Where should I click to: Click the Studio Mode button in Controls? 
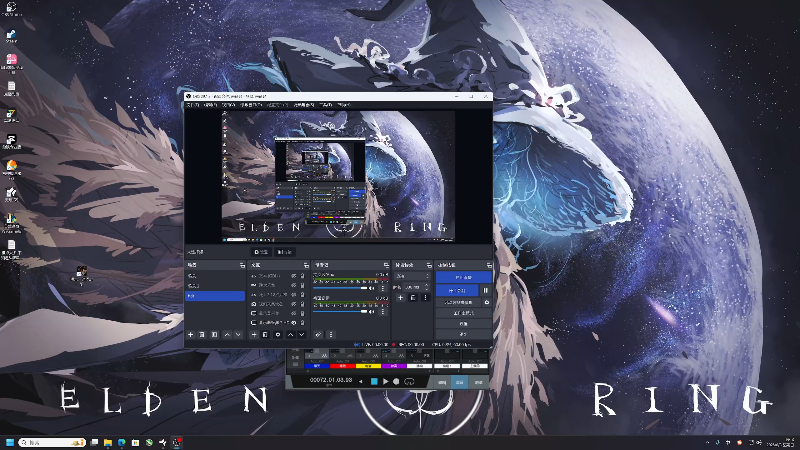(463, 313)
